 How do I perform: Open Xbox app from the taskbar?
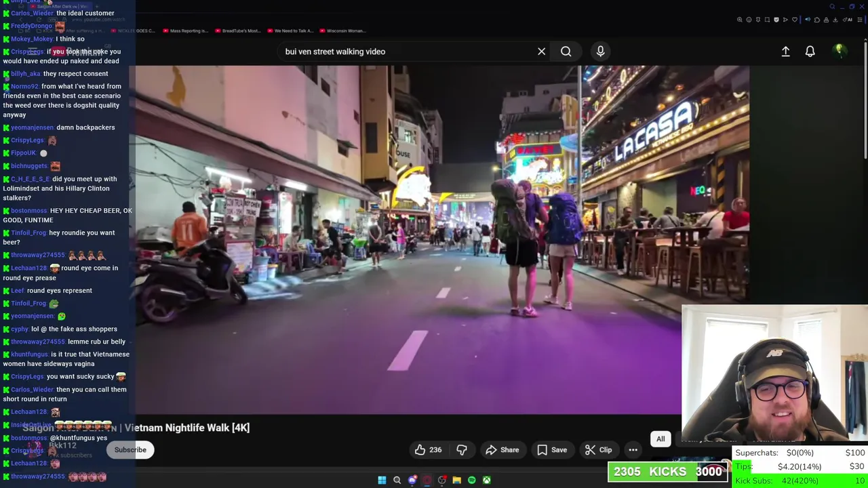[x=486, y=480]
